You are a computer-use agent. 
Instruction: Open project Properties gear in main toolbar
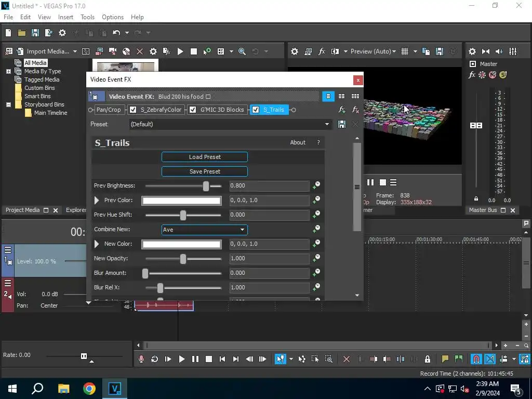62,33
